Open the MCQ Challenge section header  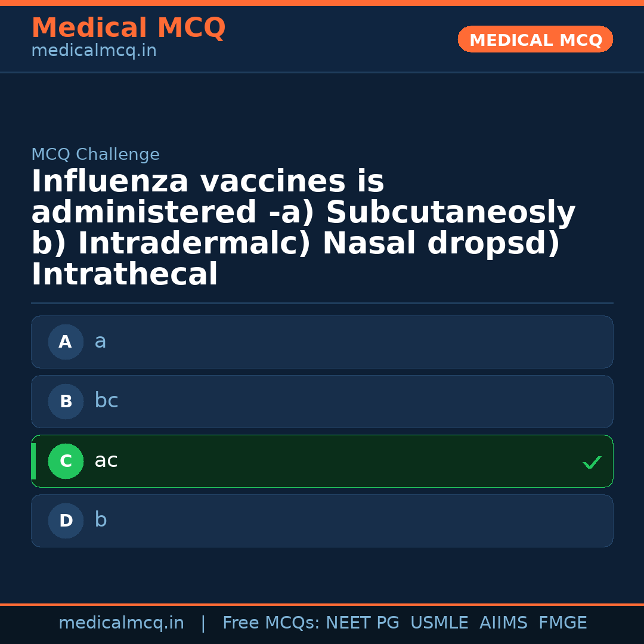click(95, 154)
